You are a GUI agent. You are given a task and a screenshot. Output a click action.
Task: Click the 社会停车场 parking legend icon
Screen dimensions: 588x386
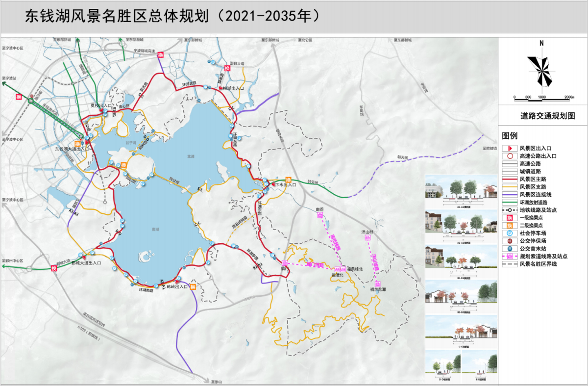pos(510,233)
